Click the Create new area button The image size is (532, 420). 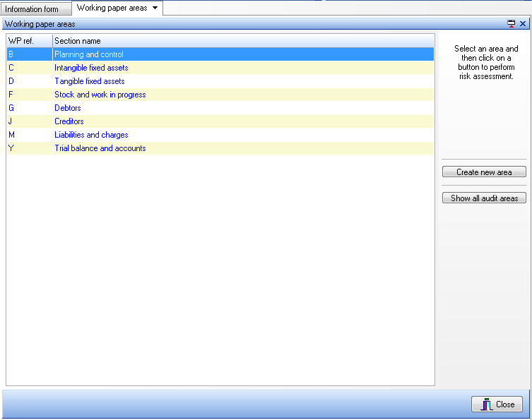tap(484, 172)
